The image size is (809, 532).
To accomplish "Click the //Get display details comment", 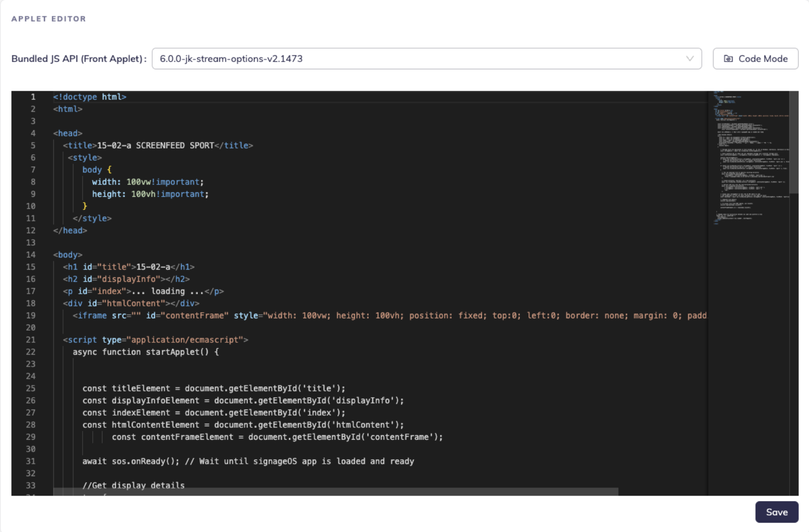I will point(133,485).
